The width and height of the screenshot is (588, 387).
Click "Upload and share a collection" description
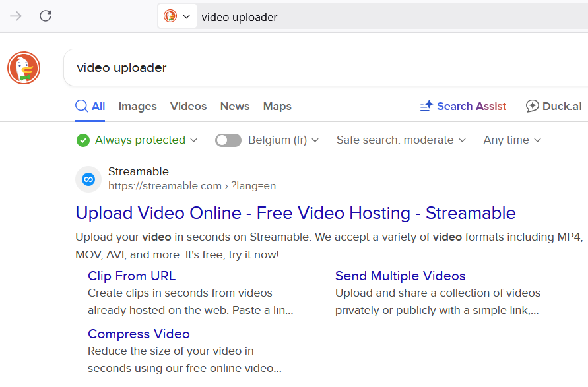pos(438,301)
